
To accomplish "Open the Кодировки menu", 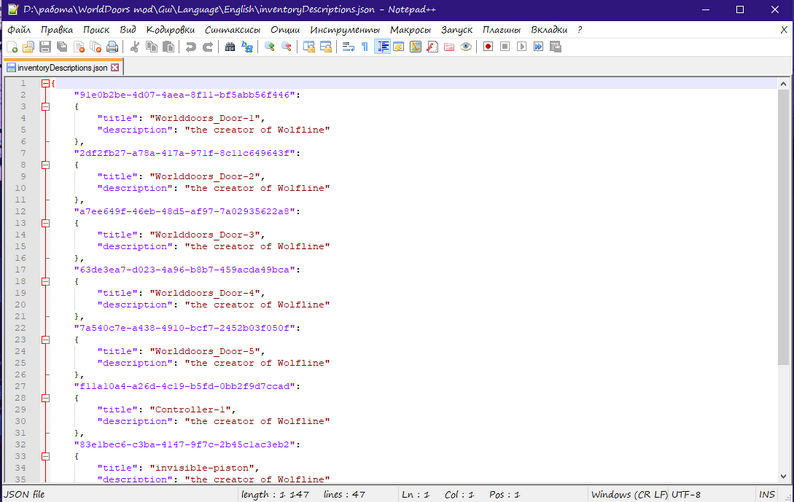I will [171, 30].
